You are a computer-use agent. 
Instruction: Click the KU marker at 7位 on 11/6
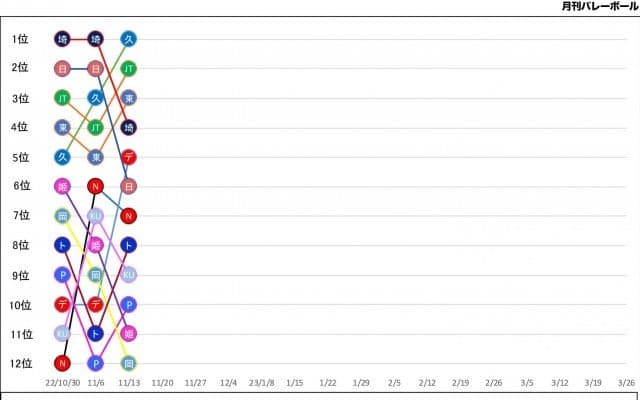tap(96, 216)
